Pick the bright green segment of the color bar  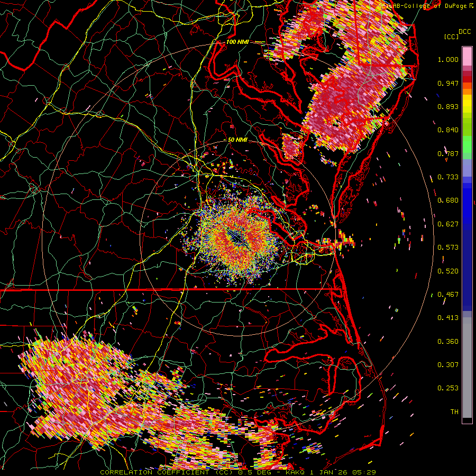pyautogui.click(x=467, y=144)
